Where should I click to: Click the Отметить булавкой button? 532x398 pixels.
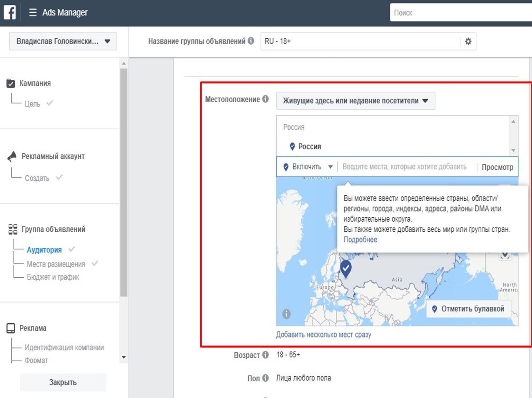[468, 309]
